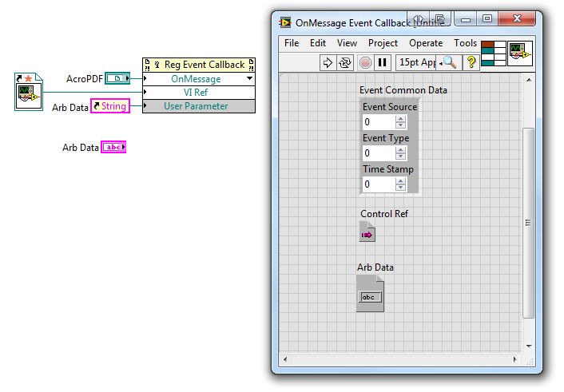Click the Abort Execution stop button
The height and width of the screenshot is (392, 564).
click(x=365, y=63)
